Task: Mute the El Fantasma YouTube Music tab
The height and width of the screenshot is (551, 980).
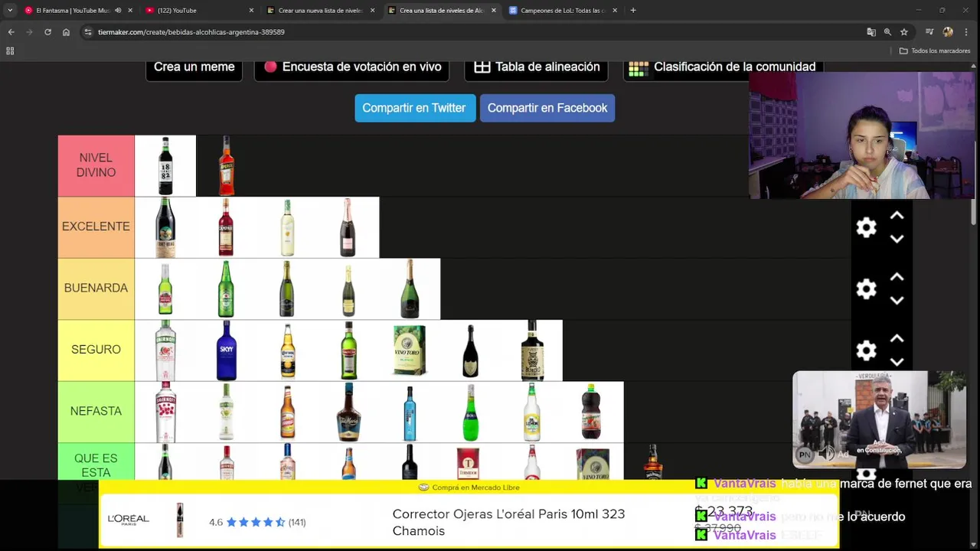Action: pos(117,10)
